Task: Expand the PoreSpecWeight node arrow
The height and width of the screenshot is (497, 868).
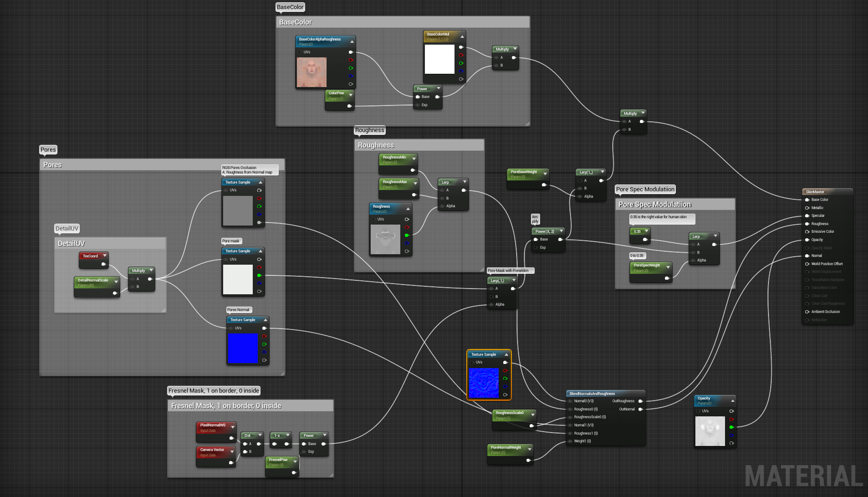Action: point(668,267)
